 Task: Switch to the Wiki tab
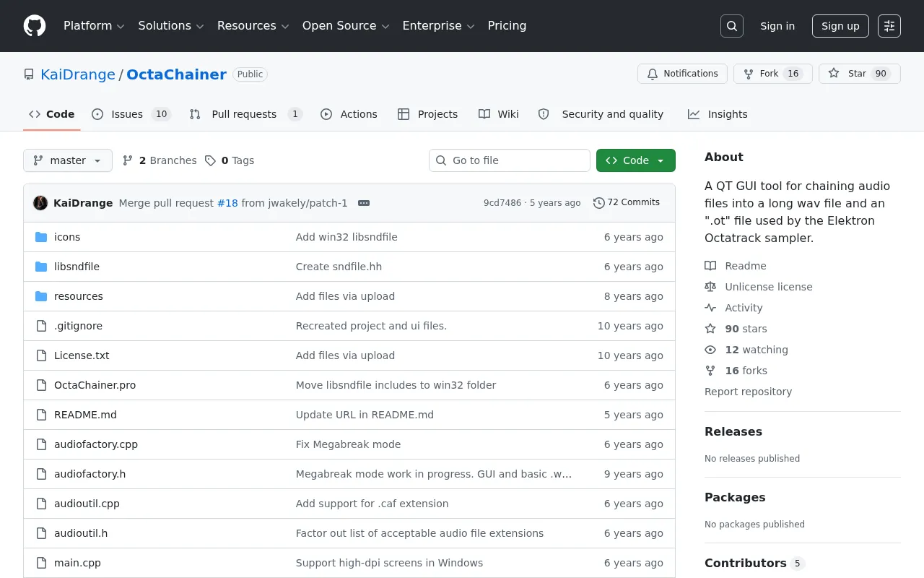499,114
